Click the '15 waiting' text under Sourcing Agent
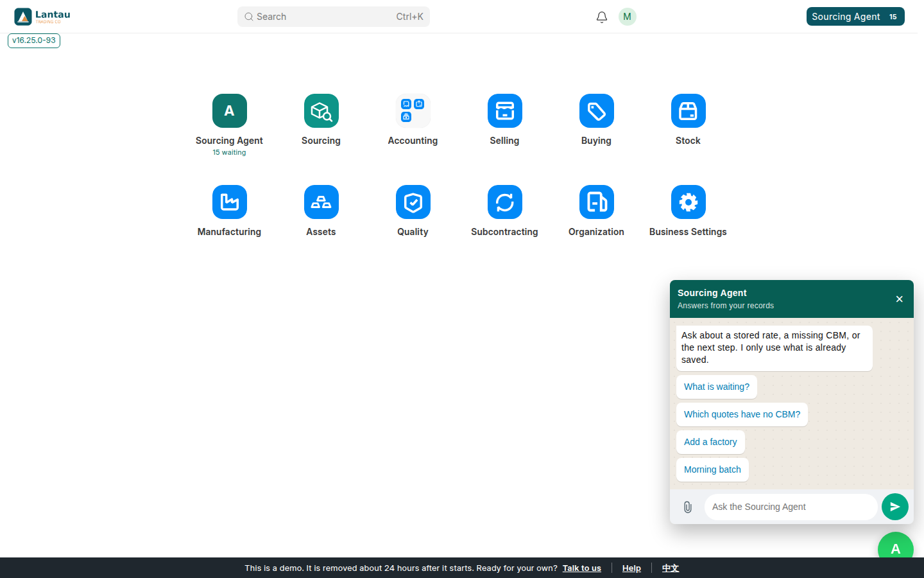This screenshot has height=578, width=924. (229, 153)
